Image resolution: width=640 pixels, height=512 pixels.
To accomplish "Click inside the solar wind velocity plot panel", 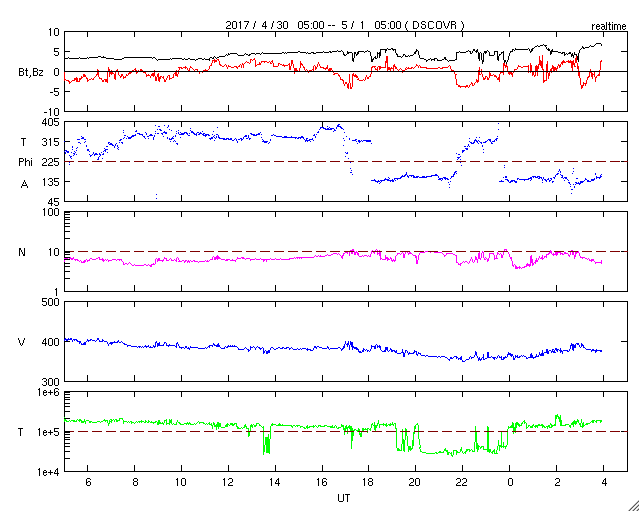I will 346,341.
